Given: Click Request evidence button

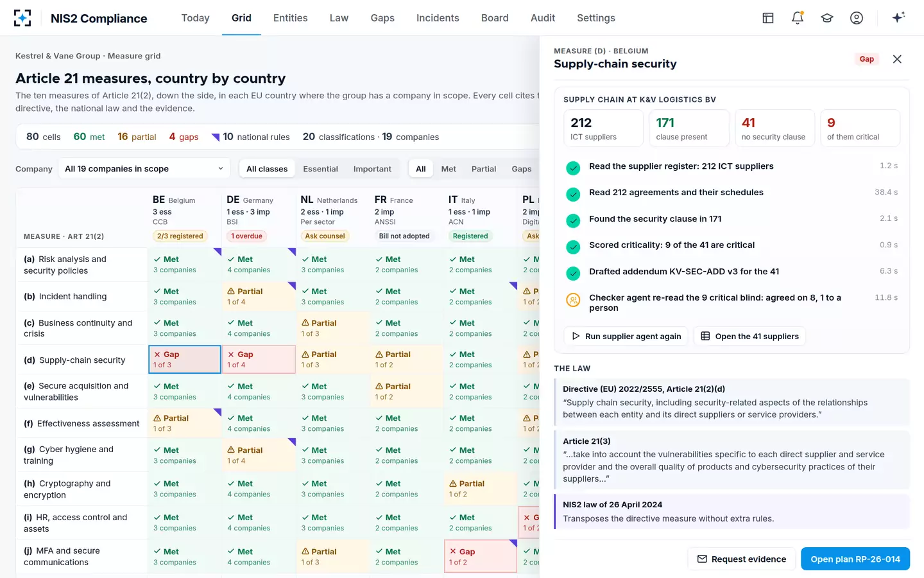Looking at the screenshot, I should click(x=742, y=559).
